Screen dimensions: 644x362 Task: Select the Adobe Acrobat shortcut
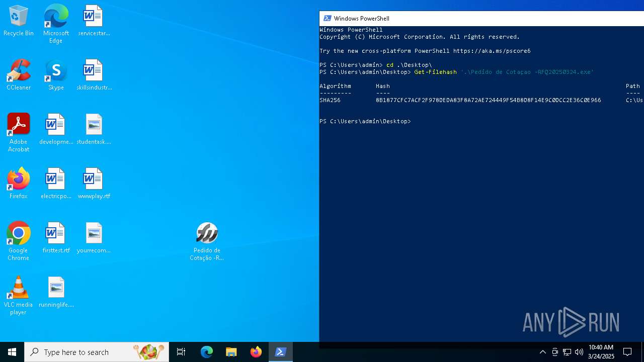coord(19,133)
